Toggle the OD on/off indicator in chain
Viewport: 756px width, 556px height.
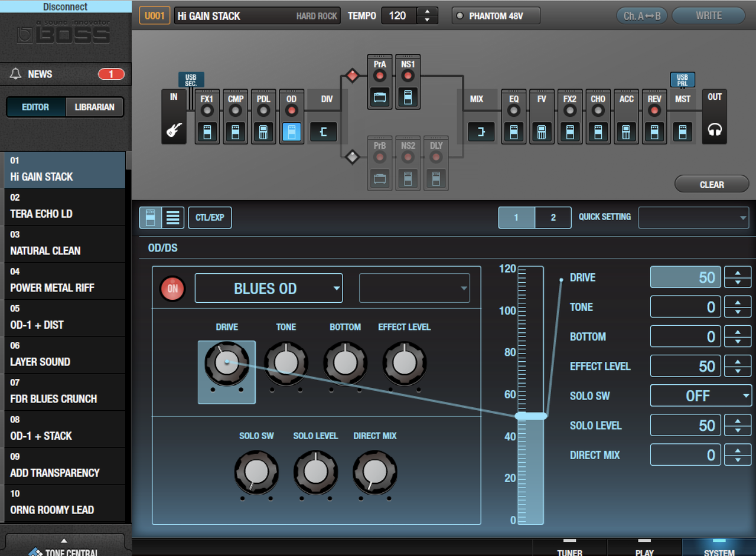[292, 110]
